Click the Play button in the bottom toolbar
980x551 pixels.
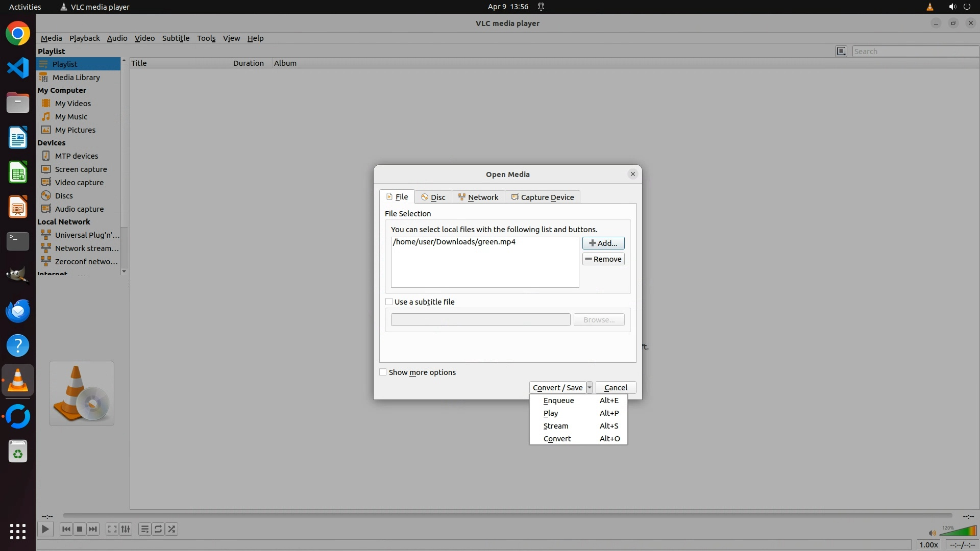tap(45, 529)
